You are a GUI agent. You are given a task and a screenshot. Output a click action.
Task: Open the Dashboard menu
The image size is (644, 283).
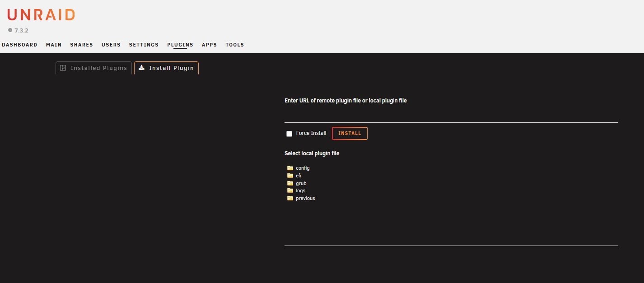[19, 45]
